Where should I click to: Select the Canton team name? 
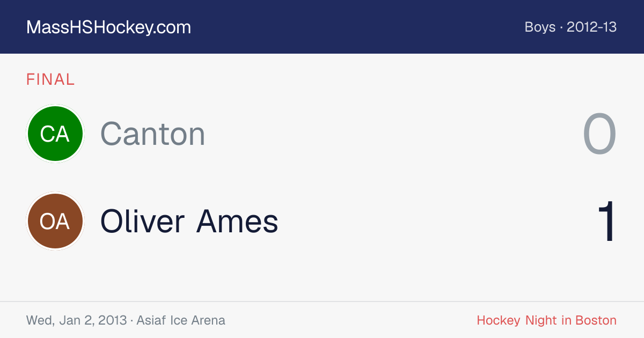pyautogui.click(x=153, y=134)
